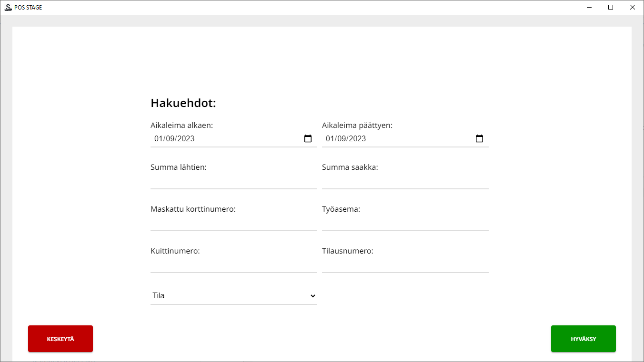The height and width of the screenshot is (362, 644).
Task: Select the Maskattu korttinumero input field
Action: pyautogui.click(x=233, y=223)
